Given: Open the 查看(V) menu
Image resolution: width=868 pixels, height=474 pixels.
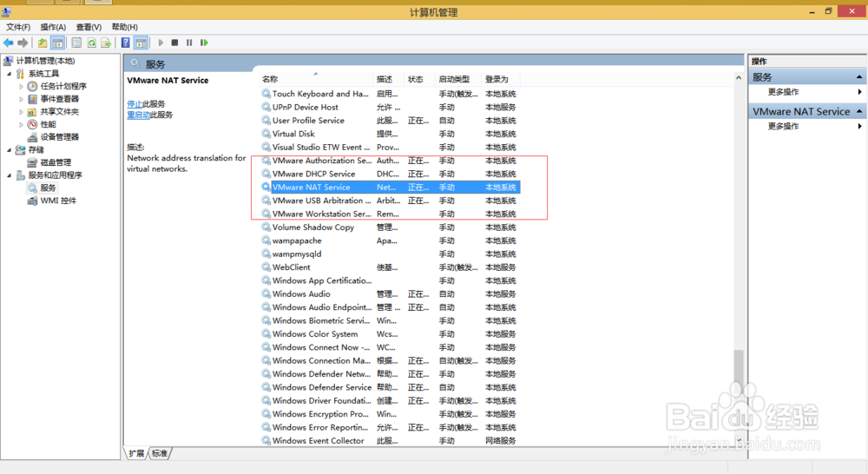Looking at the screenshot, I should 89,27.
